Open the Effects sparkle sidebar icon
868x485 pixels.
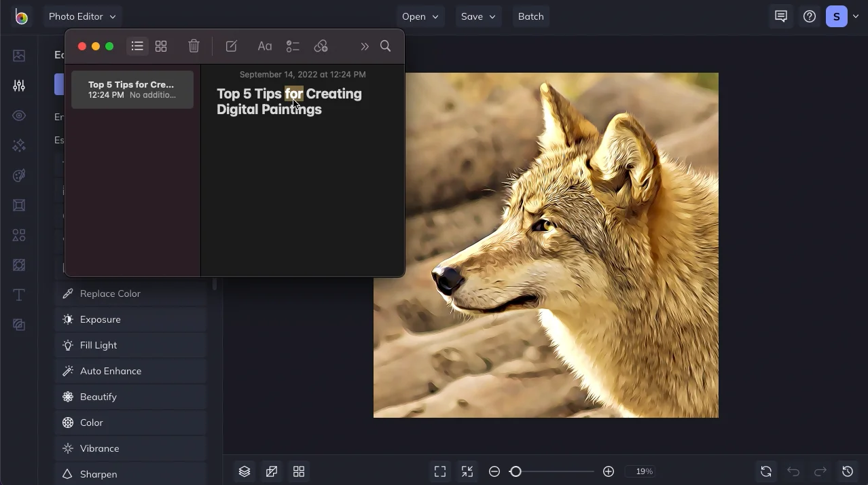tap(19, 145)
